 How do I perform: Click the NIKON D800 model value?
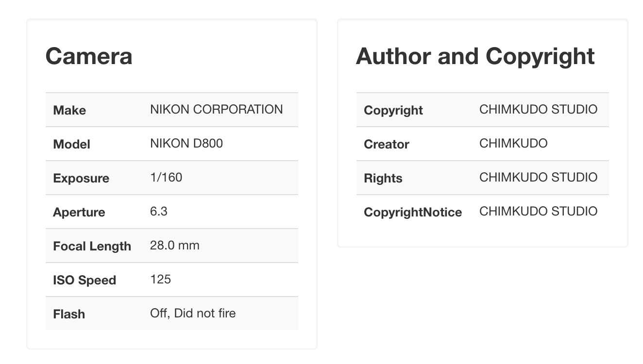pyautogui.click(x=186, y=143)
